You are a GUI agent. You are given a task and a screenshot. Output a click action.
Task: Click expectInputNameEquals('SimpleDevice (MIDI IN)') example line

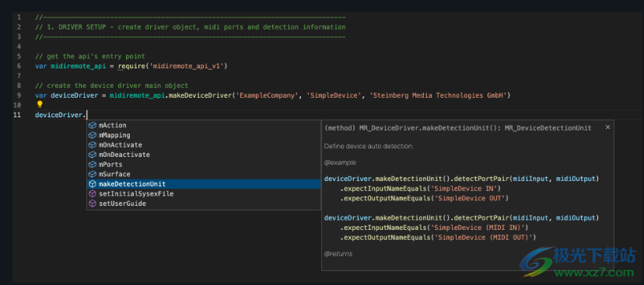tap(434, 228)
